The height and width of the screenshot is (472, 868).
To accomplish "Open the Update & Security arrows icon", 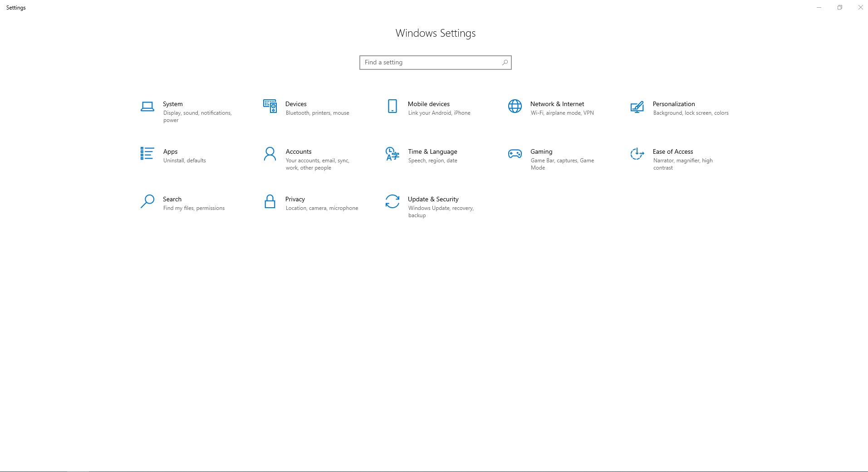I will tap(392, 201).
